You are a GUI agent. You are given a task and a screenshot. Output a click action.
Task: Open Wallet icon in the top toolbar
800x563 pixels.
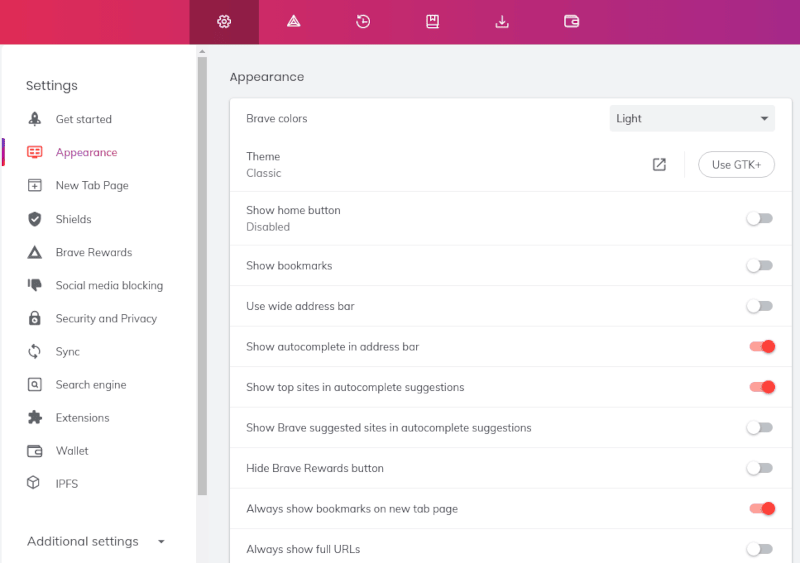(572, 21)
